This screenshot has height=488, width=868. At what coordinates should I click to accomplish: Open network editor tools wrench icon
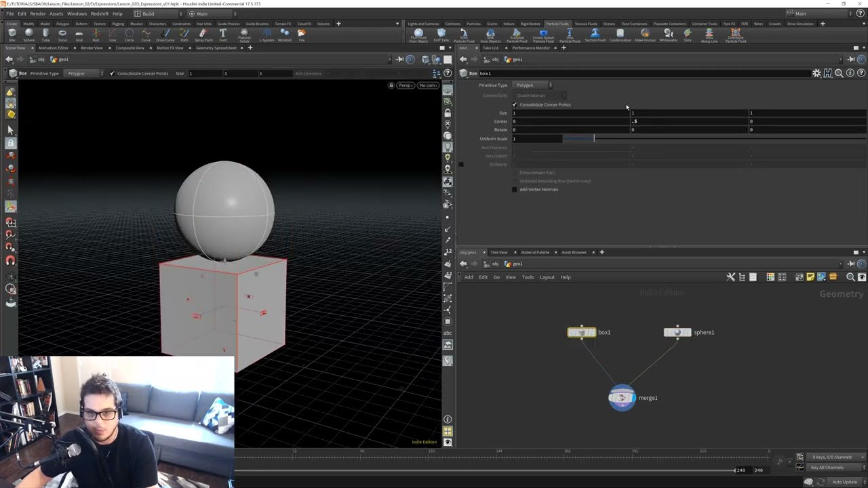(730, 277)
